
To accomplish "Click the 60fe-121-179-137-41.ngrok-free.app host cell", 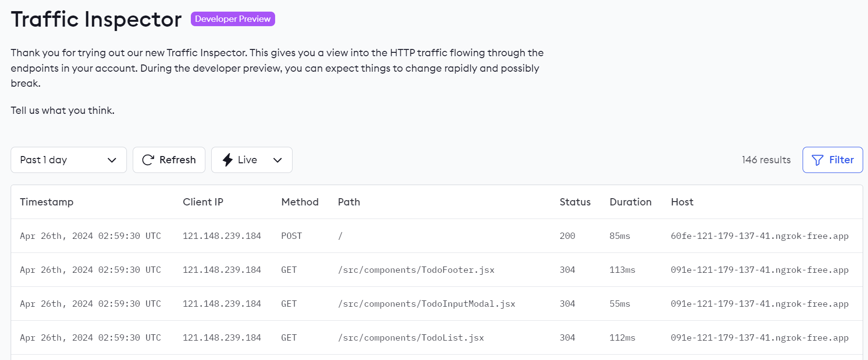I will [x=759, y=236].
